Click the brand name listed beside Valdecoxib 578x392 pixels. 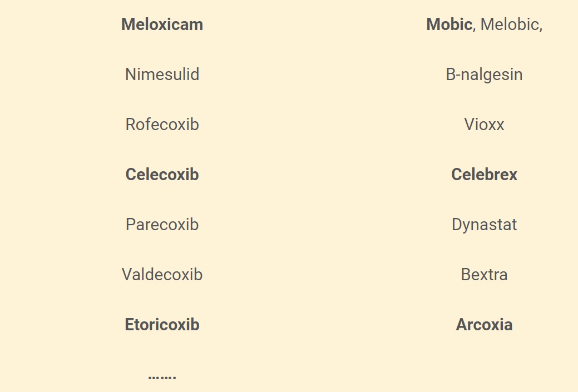point(484,275)
